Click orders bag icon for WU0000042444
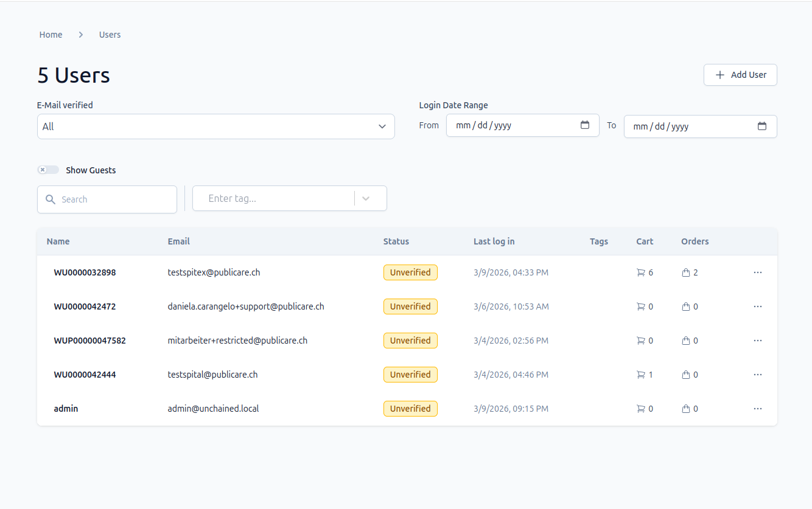This screenshot has width=812, height=509. click(x=686, y=375)
